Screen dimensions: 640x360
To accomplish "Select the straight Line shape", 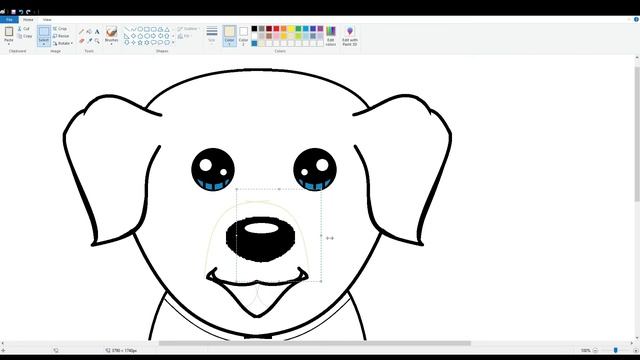I will pos(127,29).
